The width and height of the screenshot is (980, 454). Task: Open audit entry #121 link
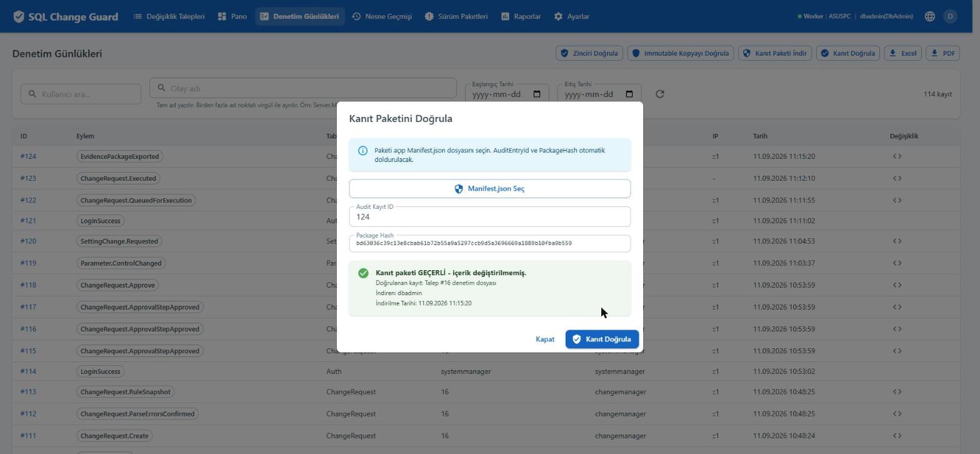(28, 221)
